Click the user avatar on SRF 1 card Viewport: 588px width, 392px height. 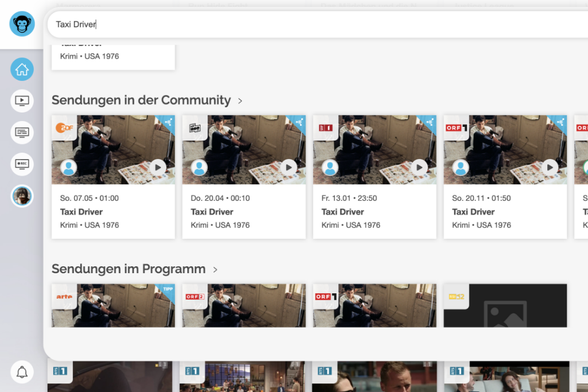pyautogui.click(x=330, y=168)
